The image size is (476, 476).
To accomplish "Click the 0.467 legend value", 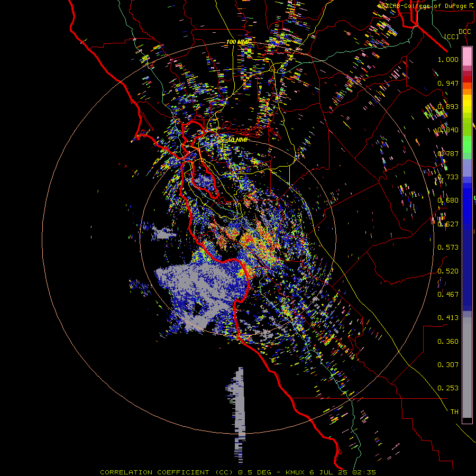I will [448, 294].
